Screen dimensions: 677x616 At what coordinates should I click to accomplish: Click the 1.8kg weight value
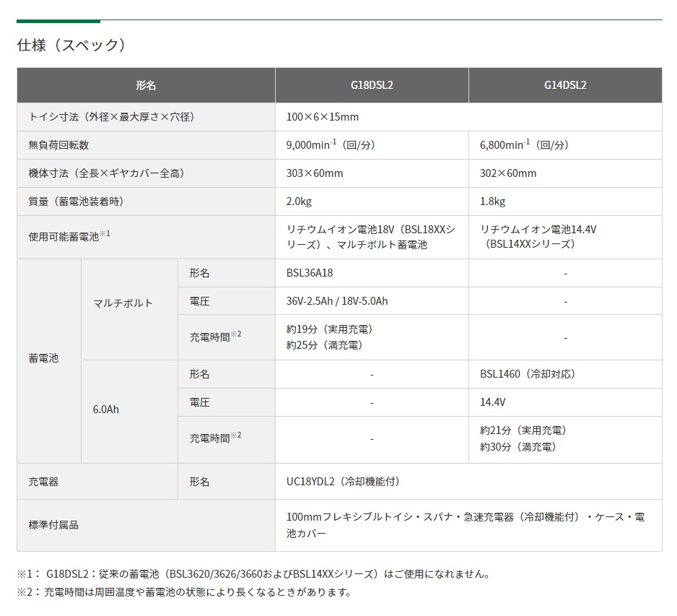click(493, 201)
